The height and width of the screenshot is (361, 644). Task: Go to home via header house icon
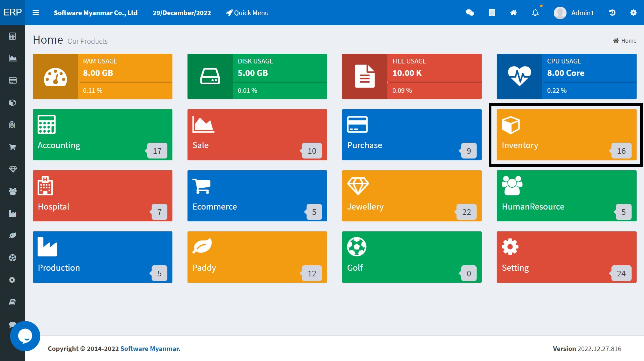click(514, 13)
